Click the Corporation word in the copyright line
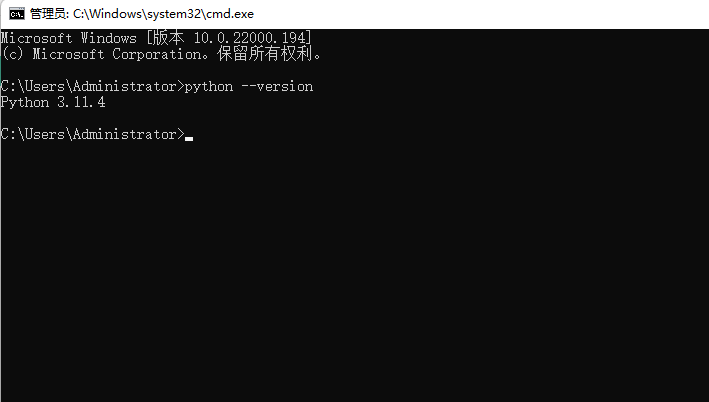 pos(156,54)
